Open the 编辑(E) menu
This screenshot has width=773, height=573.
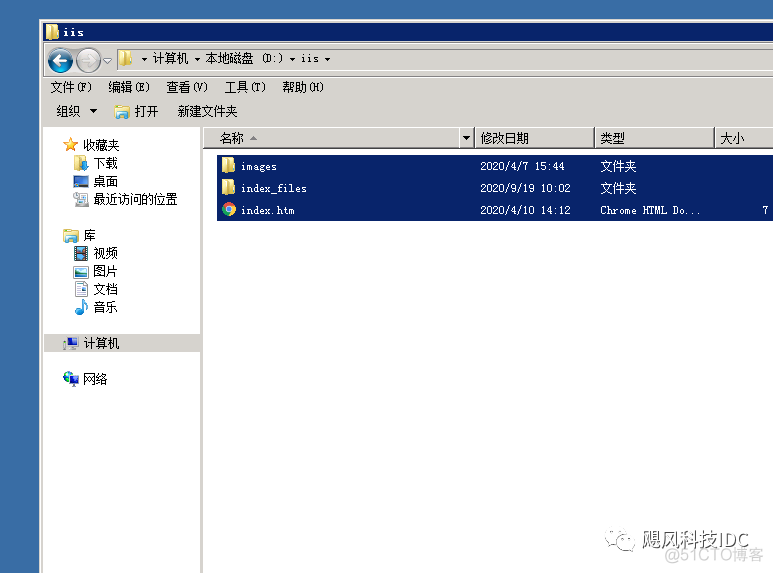[x=129, y=87]
